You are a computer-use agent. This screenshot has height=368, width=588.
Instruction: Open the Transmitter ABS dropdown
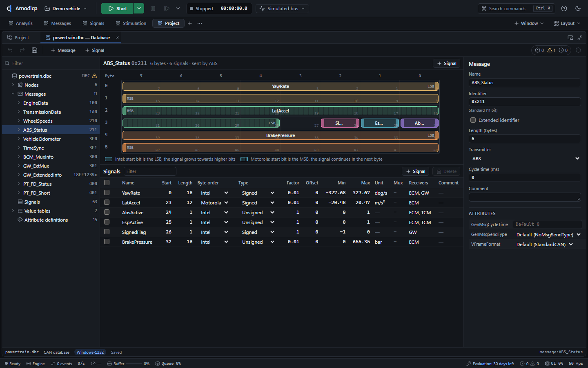[x=525, y=159]
